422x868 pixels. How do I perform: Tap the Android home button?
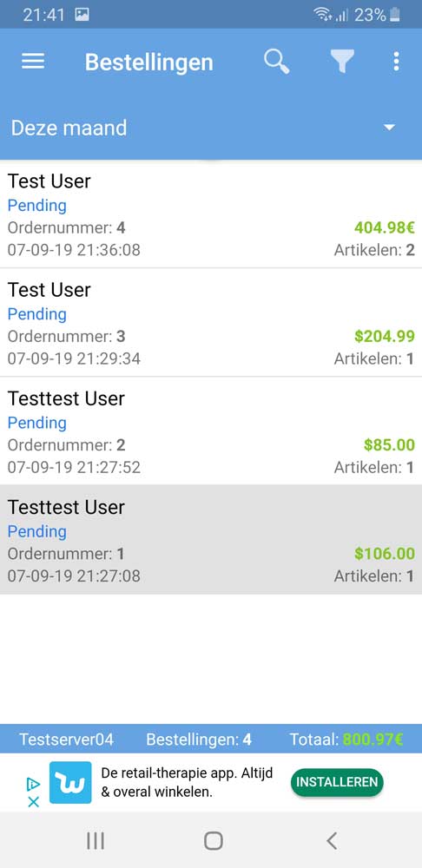[214, 841]
